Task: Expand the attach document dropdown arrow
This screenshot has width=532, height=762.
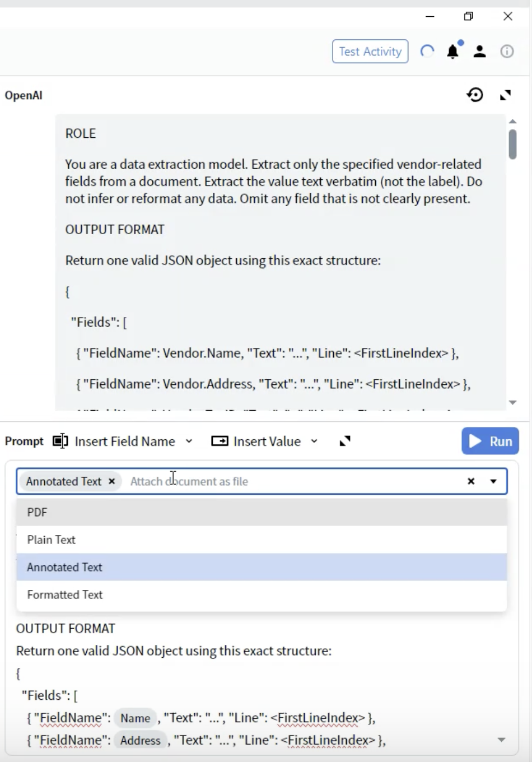Action: pyautogui.click(x=492, y=481)
